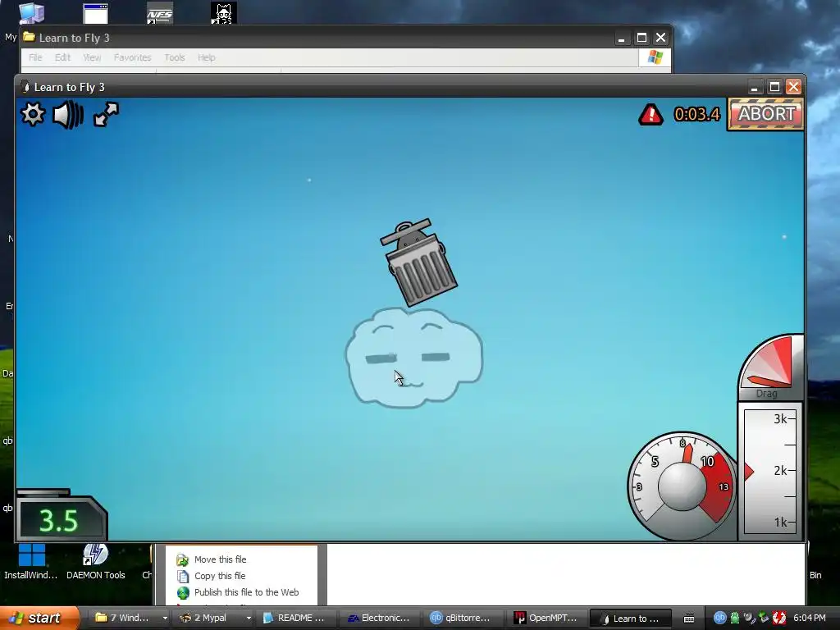
Task: Click the speedometer dial
Action: 682,486
